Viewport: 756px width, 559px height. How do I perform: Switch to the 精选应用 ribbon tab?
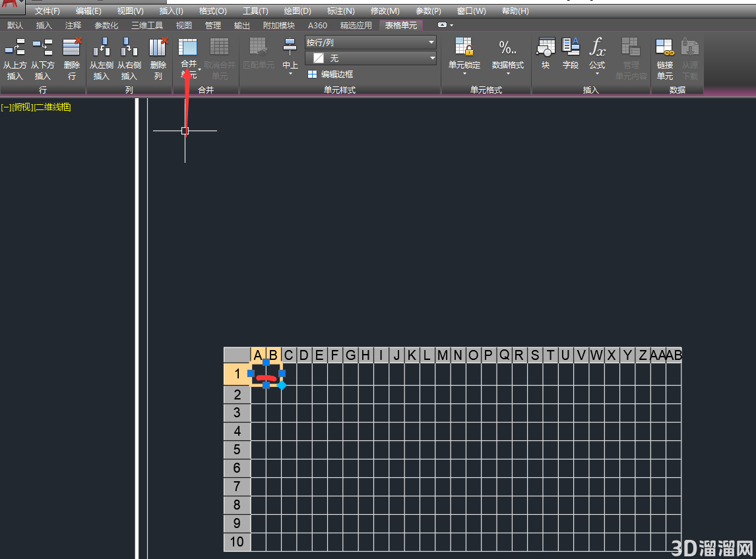point(356,25)
